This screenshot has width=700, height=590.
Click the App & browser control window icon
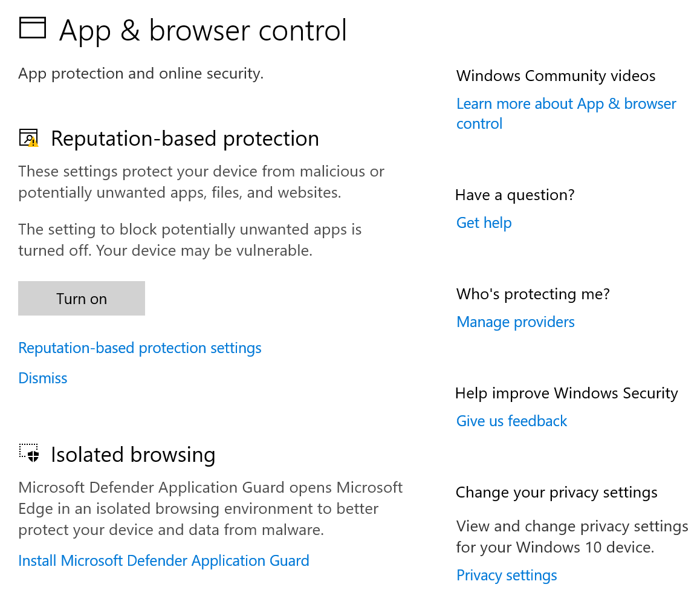(x=33, y=28)
